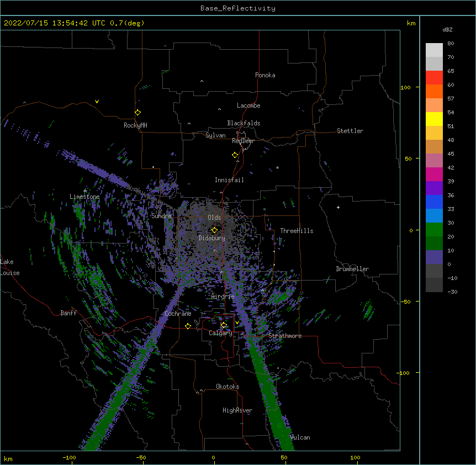Click the Blackfalds label
The image size is (476, 465).
244,123
